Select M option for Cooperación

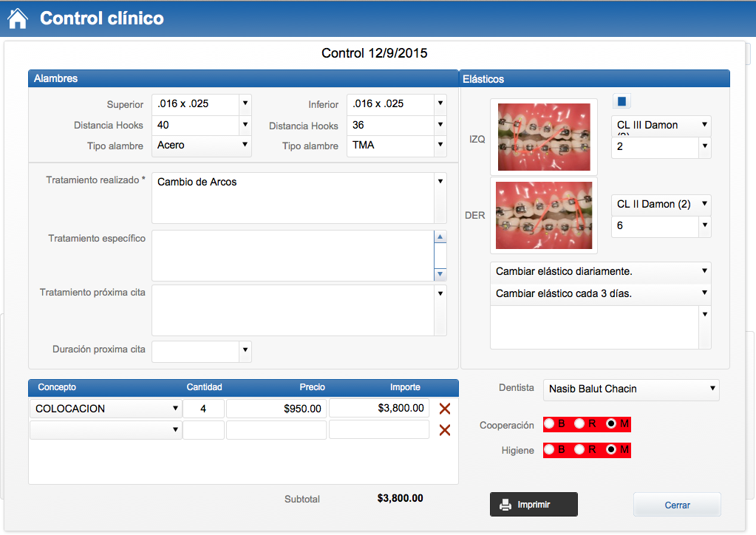click(611, 424)
